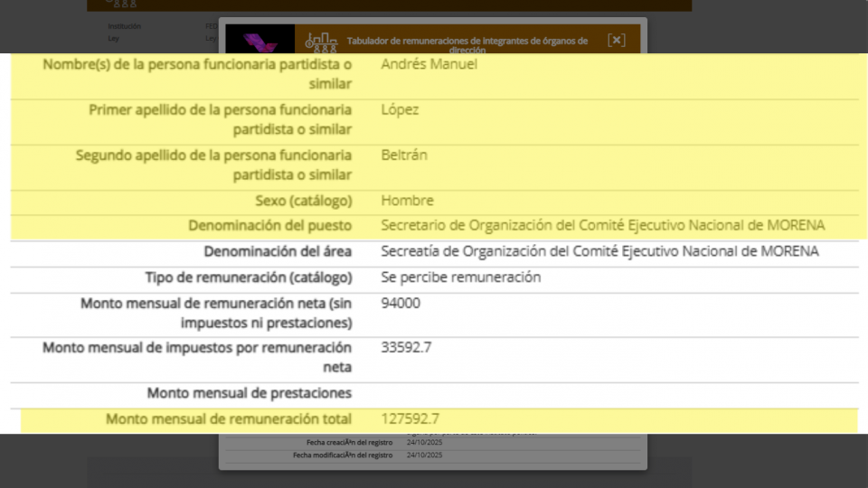
Task: Select the net remuneration amount 94000
Action: tap(401, 304)
